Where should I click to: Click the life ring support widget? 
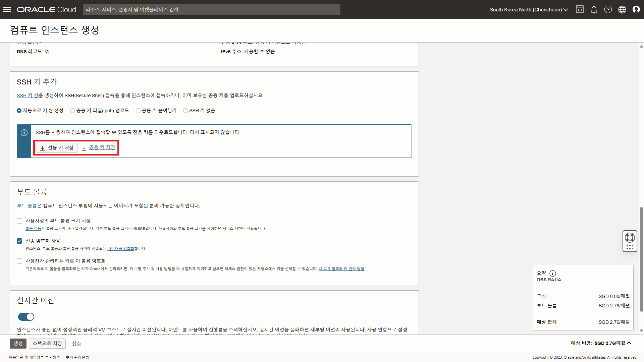click(x=630, y=238)
